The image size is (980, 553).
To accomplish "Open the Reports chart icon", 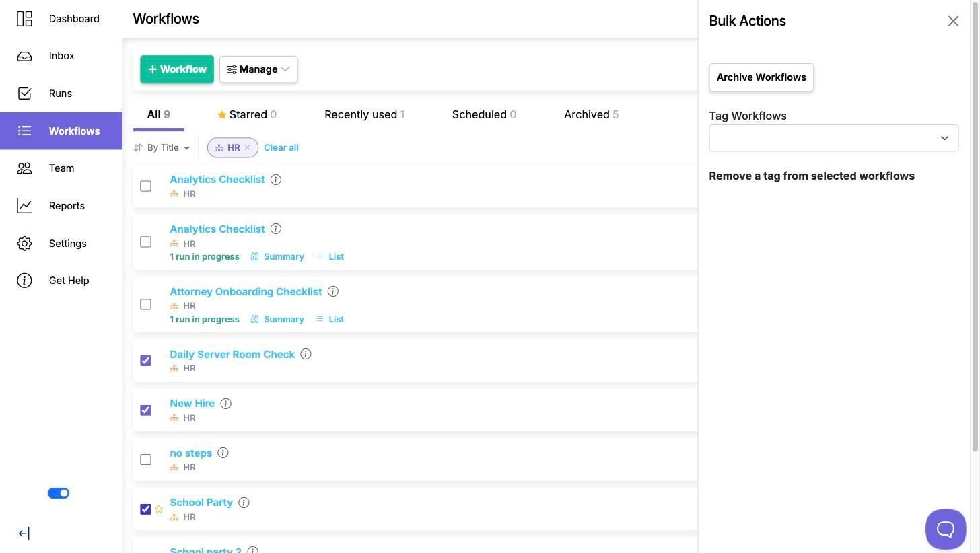I will point(24,206).
